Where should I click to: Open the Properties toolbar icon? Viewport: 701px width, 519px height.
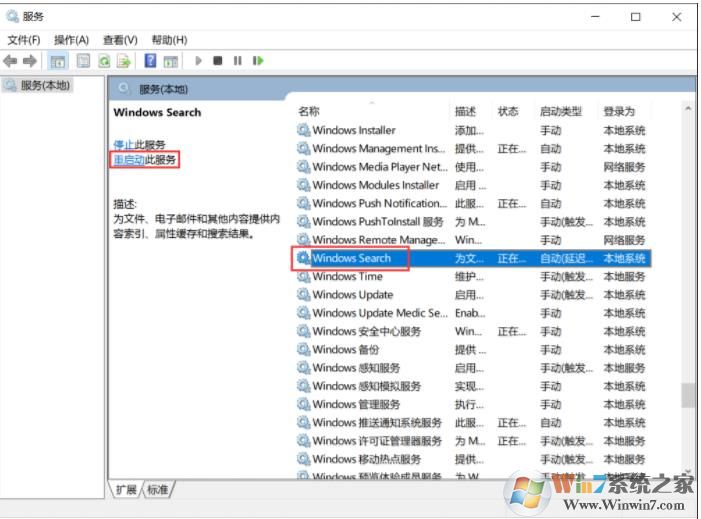click(x=83, y=61)
